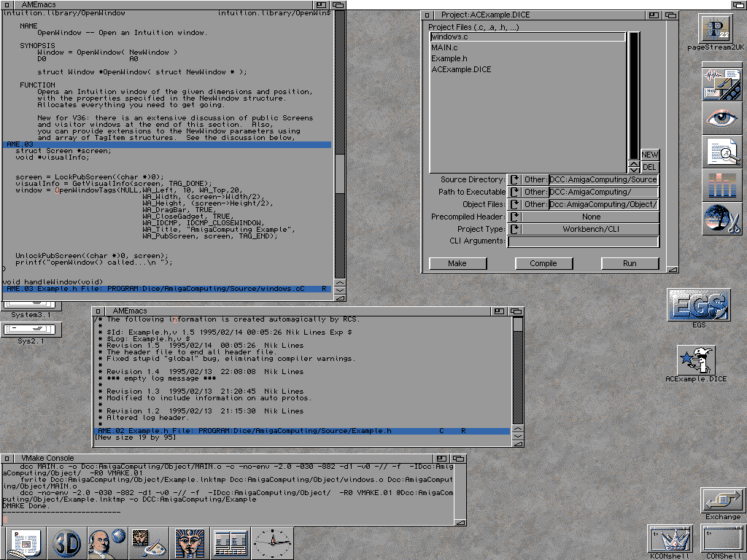Viewport: 747px width, 560px height.
Task: Click the AME.02 status line in AMEmacs
Action: point(302,431)
